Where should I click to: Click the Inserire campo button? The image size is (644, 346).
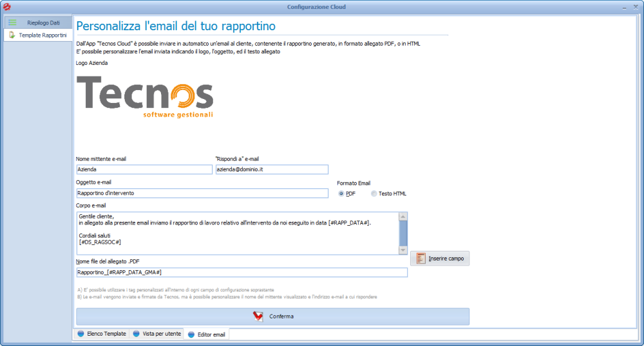pyautogui.click(x=440, y=259)
